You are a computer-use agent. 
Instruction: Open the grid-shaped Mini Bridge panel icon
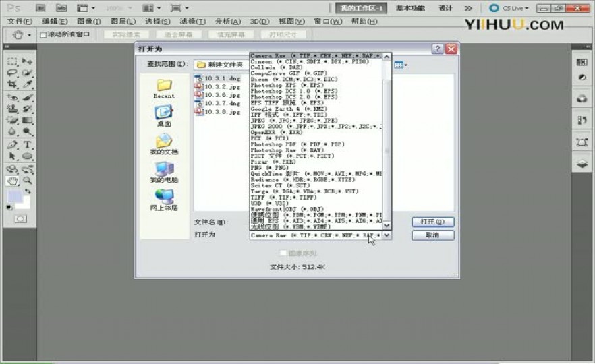pos(582,62)
